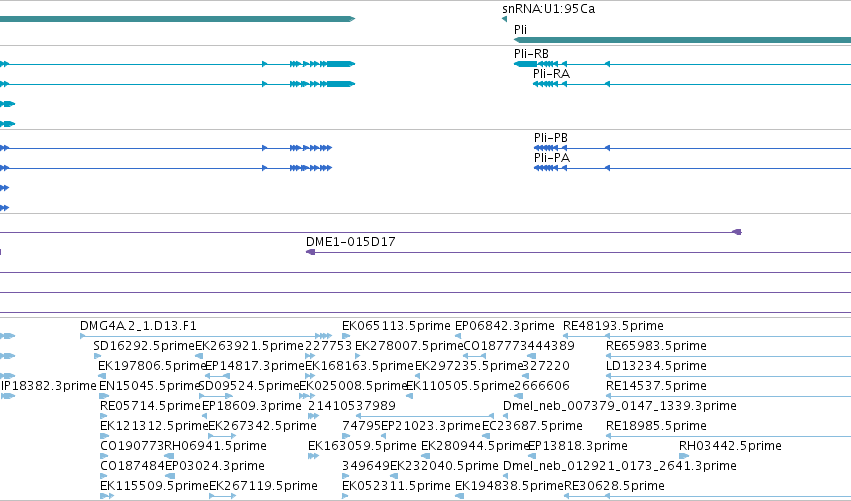Select the Pli-PA protein label
851x501 pixels.
(x=552, y=158)
